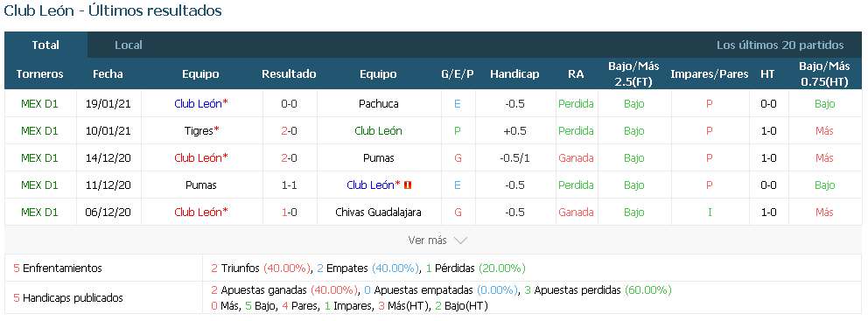Open the 1-1 result for Pumas match

[289, 185]
